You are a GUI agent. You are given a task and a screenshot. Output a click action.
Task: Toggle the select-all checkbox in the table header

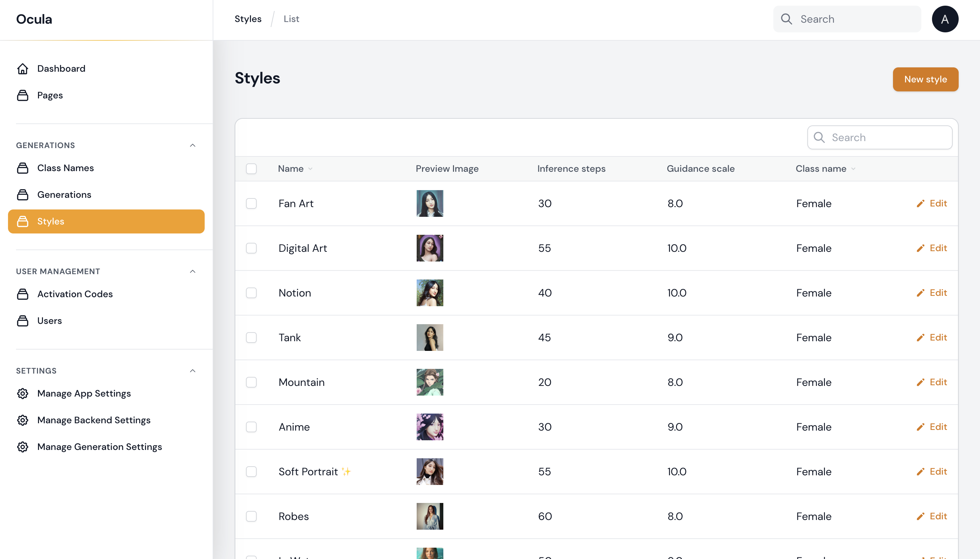[251, 168]
